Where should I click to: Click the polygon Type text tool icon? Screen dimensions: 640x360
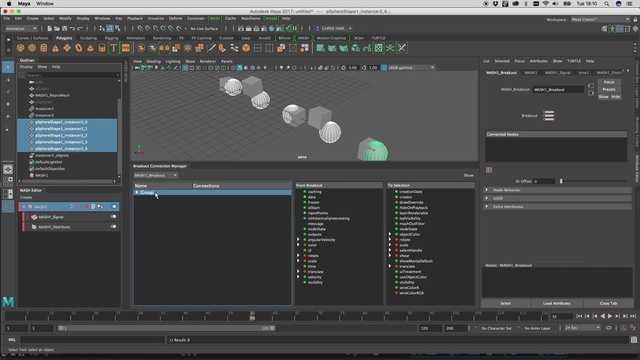113,48
